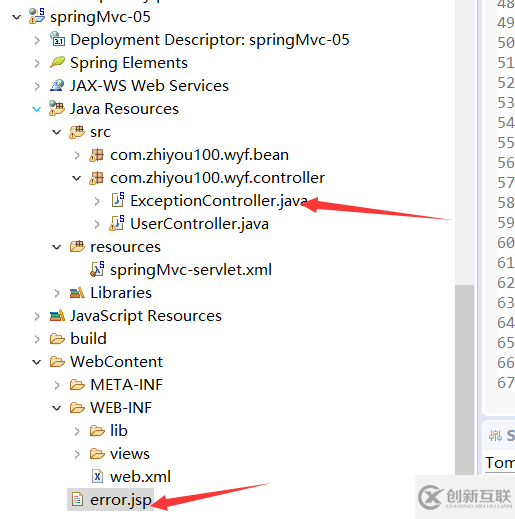This screenshot has height=519, width=515.
Task: Click the com.zhiyou100.wyf.bean package icon
Action: click(97, 155)
